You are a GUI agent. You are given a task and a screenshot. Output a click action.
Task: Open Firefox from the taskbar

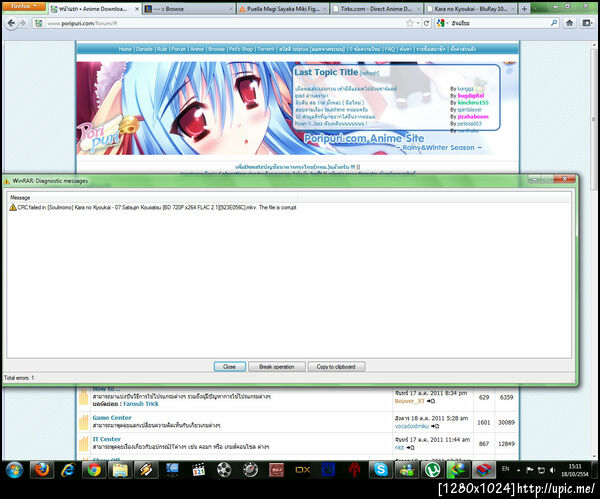pyautogui.click(x=42, y=470)
